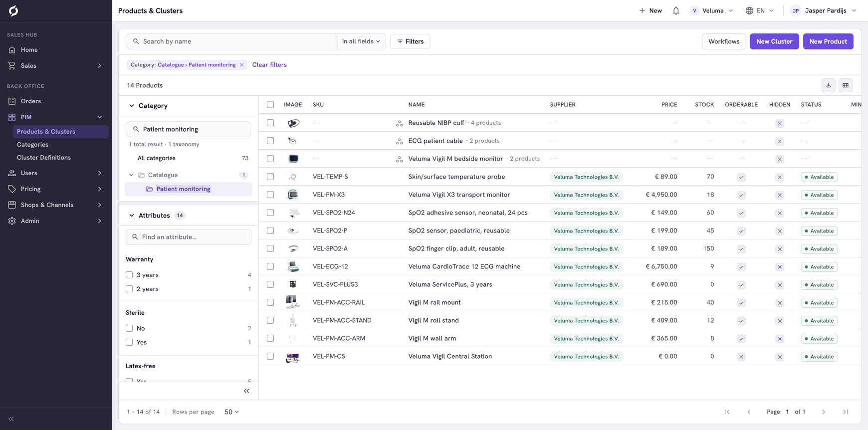868x430 pixels.
Task: Open the Jasper Pardijs user menu
Action: (x=824, y=10)
